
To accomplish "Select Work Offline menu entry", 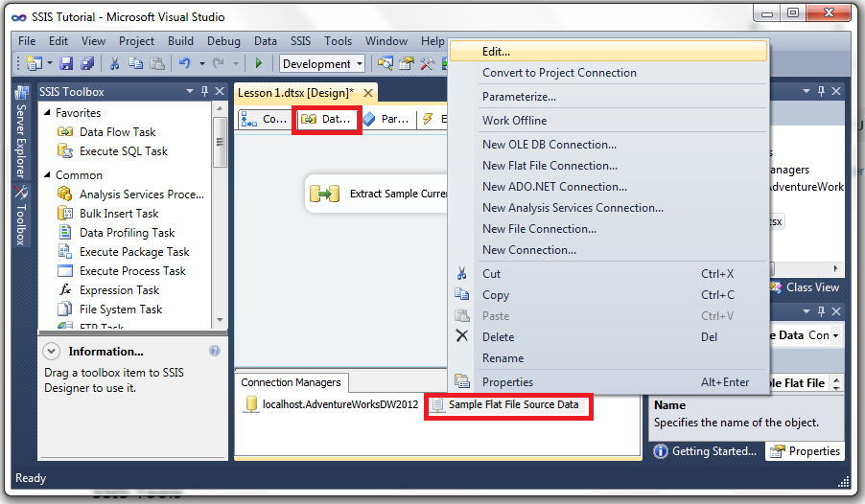I will pyautogui.click(x=608, y=120).
